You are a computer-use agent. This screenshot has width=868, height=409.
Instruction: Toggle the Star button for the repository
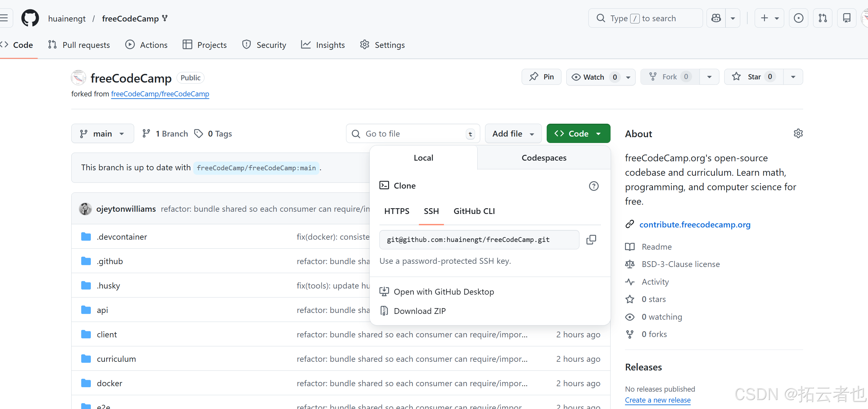point(753,77)
